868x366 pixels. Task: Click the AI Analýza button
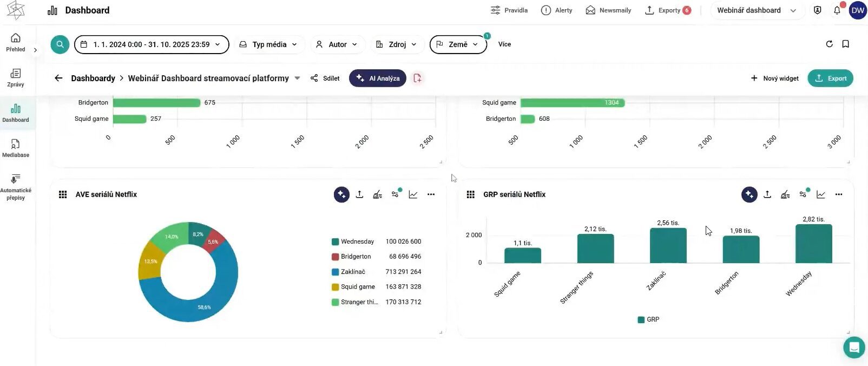[378, 79]
